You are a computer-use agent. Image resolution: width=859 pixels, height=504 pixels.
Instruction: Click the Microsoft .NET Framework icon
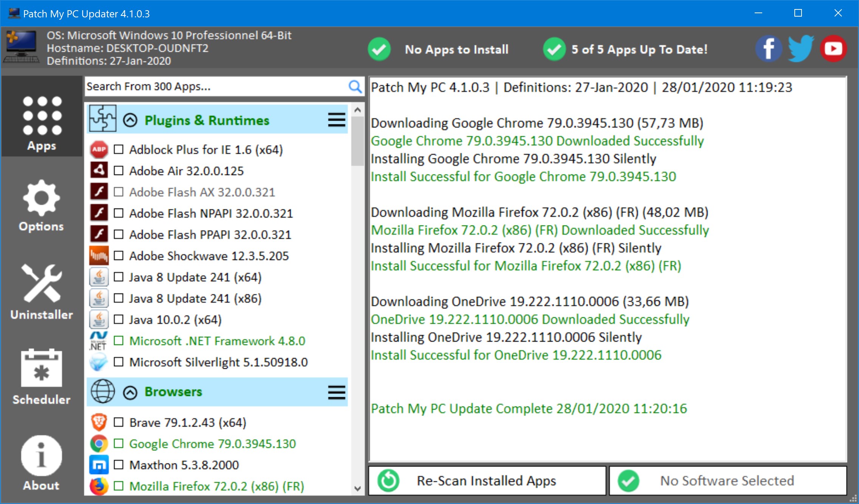(99, 341)
